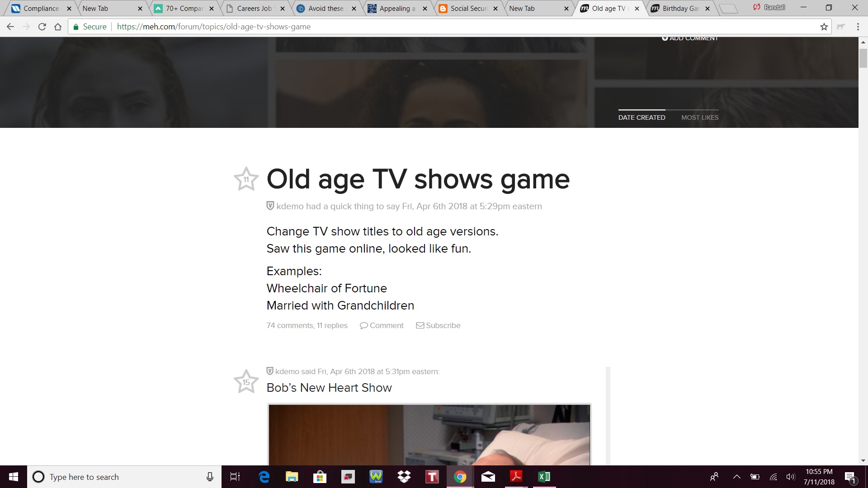Viewport: 868px width, 488px height.
Task: Go to browser home page
Action: click(x=58, y=27)
